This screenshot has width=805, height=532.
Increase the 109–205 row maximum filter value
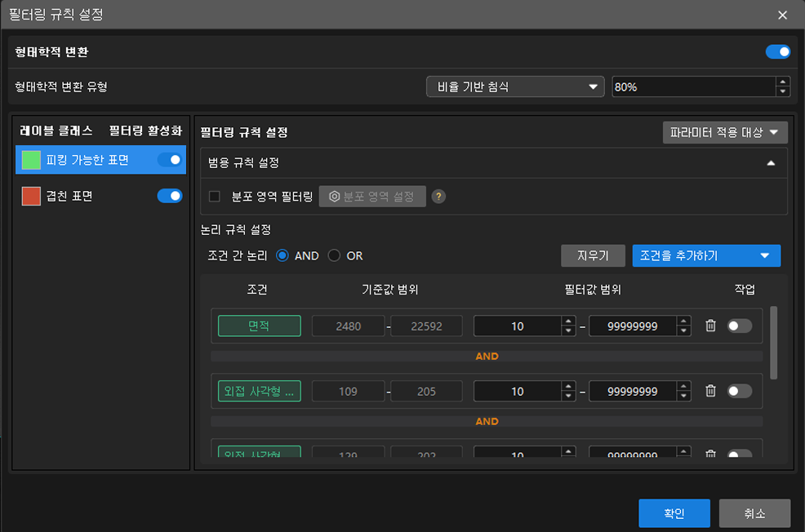point(683,386)
